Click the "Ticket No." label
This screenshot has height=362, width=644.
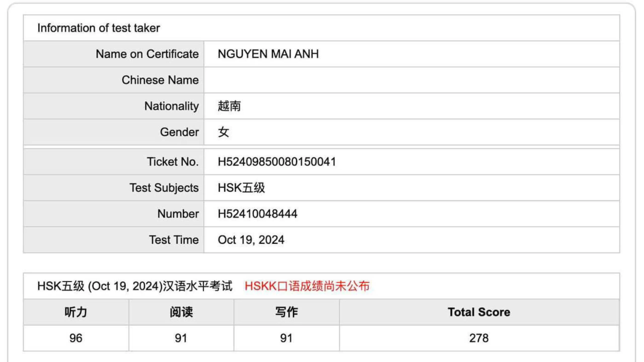173,162
